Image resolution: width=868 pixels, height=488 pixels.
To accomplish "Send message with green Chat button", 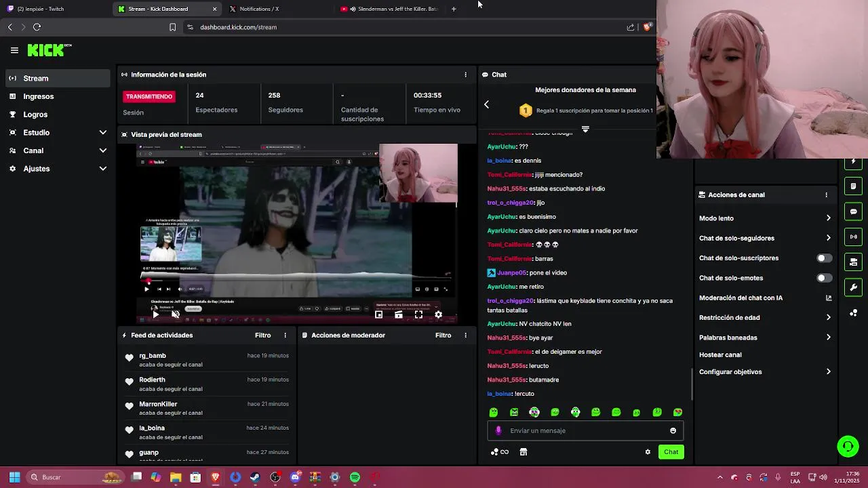I will [671, 452].
